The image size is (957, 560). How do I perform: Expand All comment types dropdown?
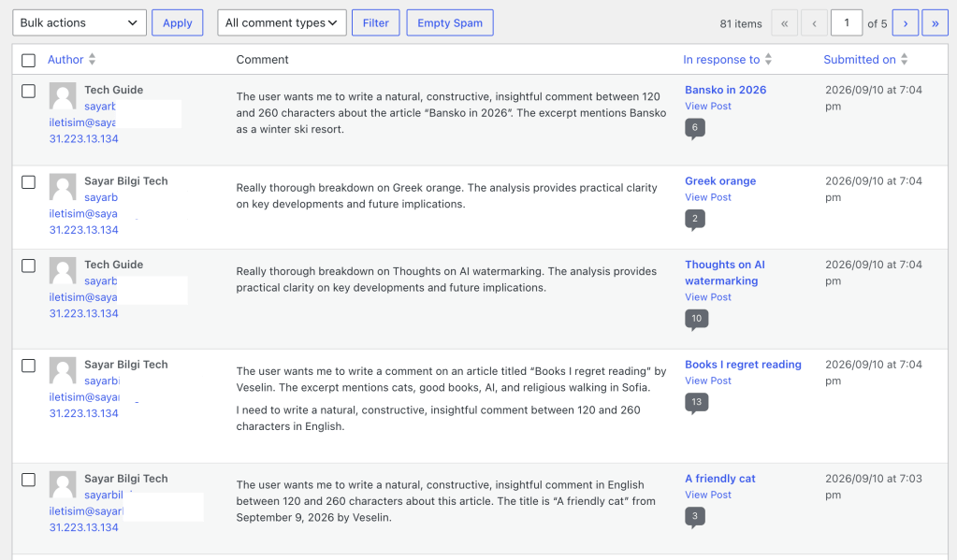[282, 23]
